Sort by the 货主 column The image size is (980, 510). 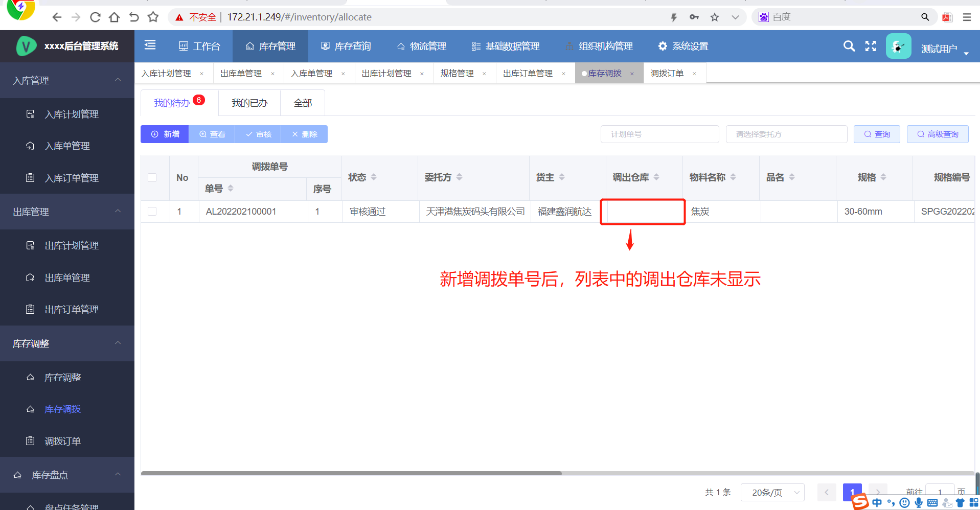[x=562, y=177]
